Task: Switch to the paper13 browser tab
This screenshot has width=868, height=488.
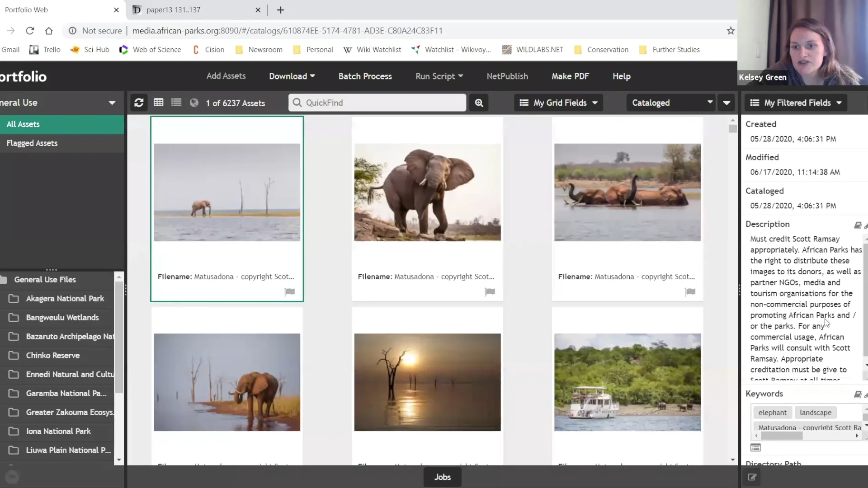Action: click(x=181, y=9)
